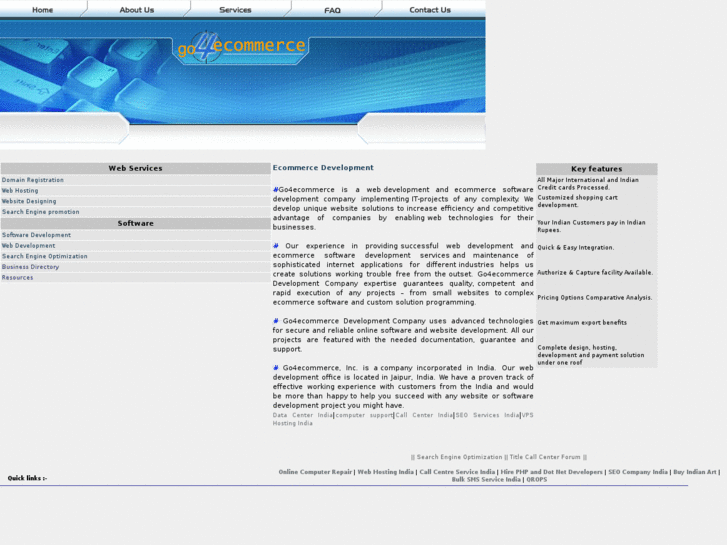The width and height of the screenshot is (727, 545).
Task: Click the blue bullet before 'Our experience in'
Action: 275,246
